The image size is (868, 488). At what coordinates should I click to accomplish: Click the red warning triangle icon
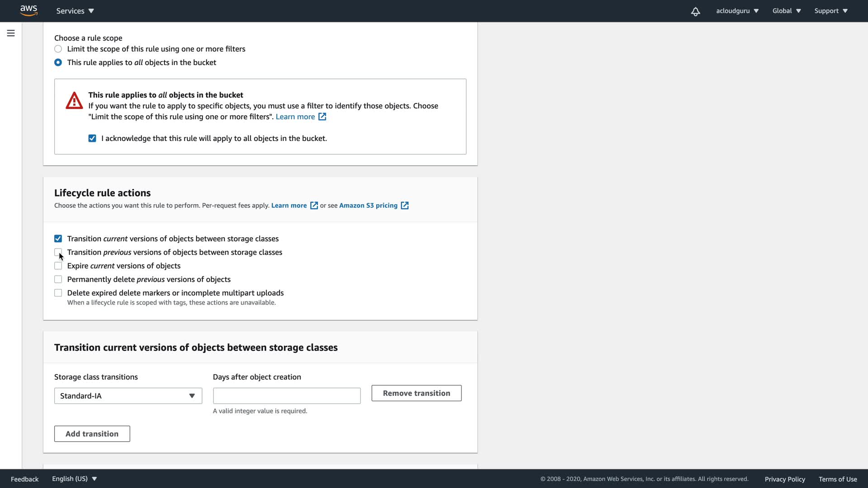(x=74, y=100)
